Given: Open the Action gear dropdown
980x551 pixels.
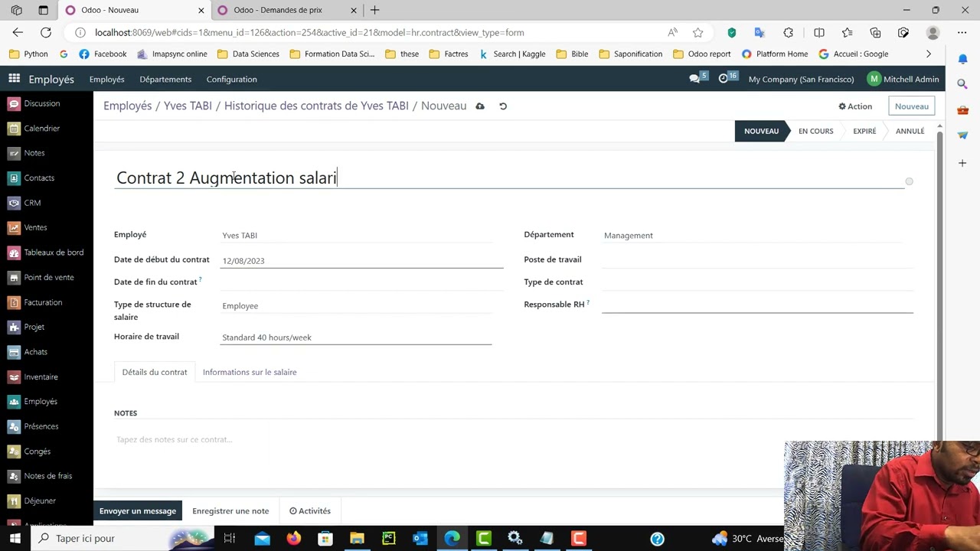Looking at the screenshot, I should [x=855, y=106].
